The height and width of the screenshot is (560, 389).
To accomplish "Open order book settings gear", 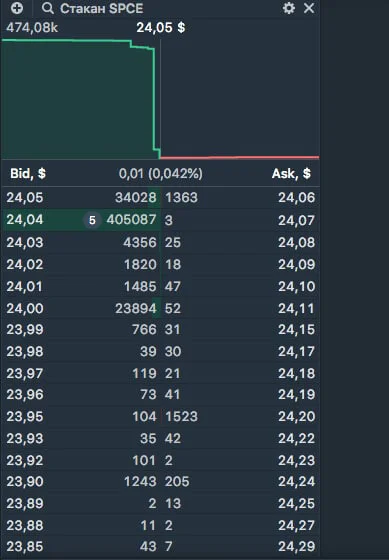I will coord(289,8).
